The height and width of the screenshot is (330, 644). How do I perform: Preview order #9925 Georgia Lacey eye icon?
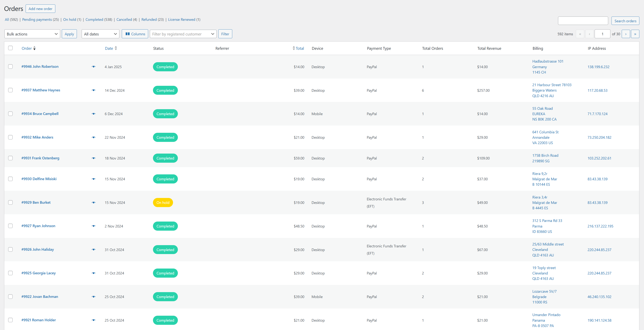pos(94,273)
